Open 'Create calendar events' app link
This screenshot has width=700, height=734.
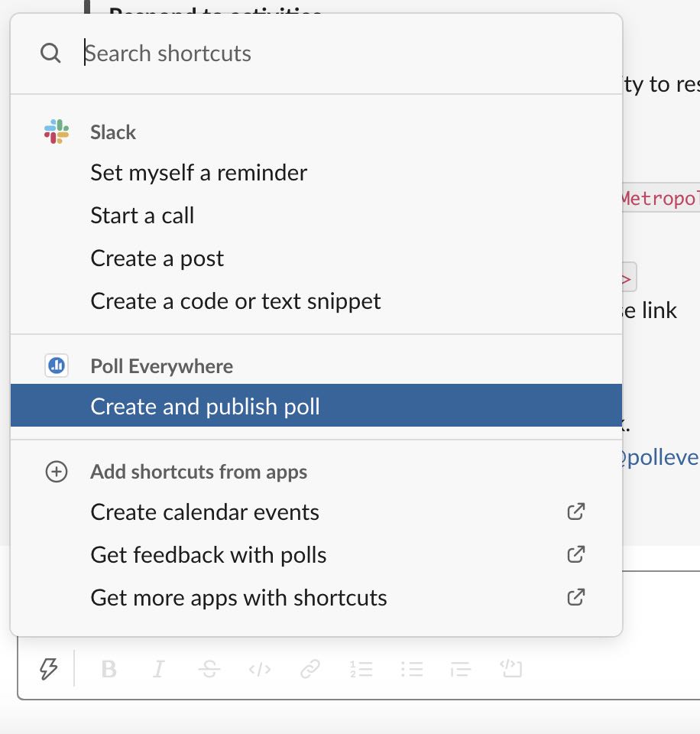tap(205, 512)
